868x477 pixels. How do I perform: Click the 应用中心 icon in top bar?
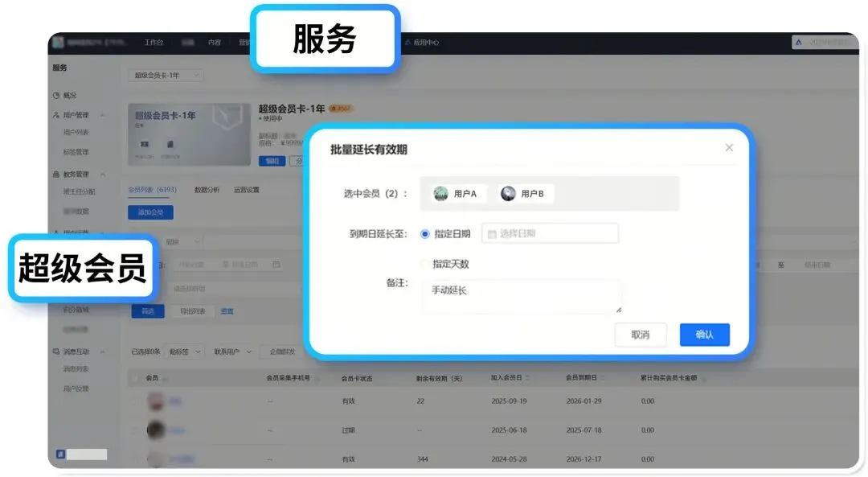coord(407,43)
